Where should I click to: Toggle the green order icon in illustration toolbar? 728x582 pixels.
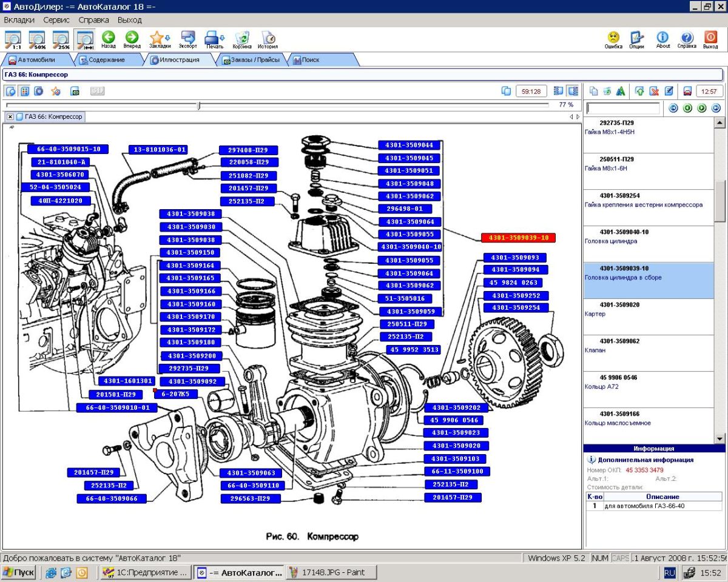point(75,91)
